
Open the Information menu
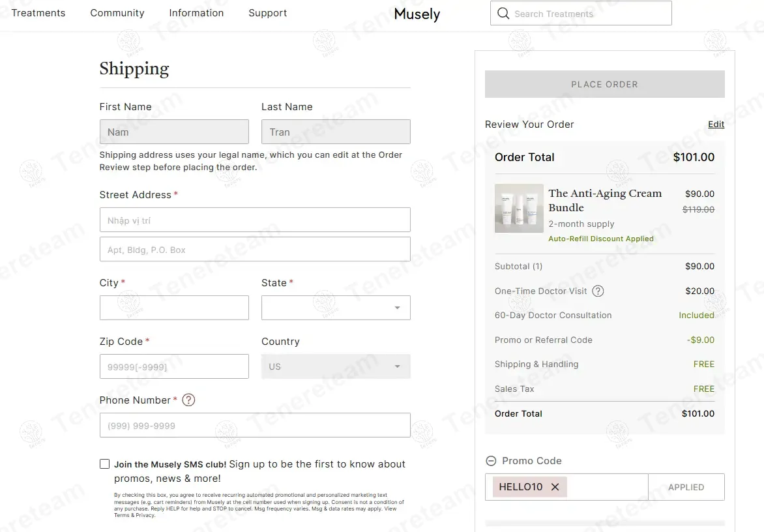pos(196,13)
